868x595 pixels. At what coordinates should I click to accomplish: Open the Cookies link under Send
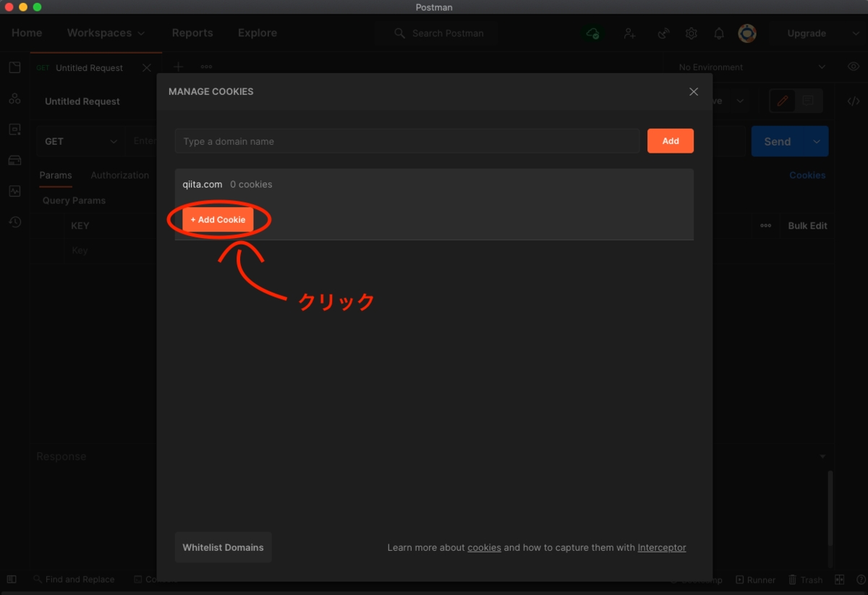tap(807, 175)
